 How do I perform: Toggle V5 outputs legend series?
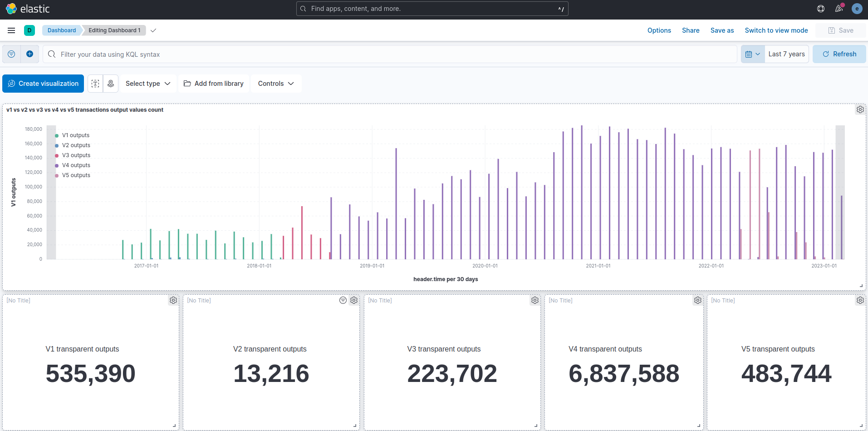coord(76,175)
